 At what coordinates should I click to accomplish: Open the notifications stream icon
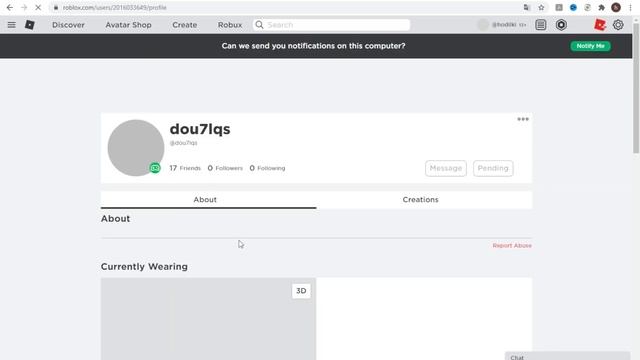541,25
